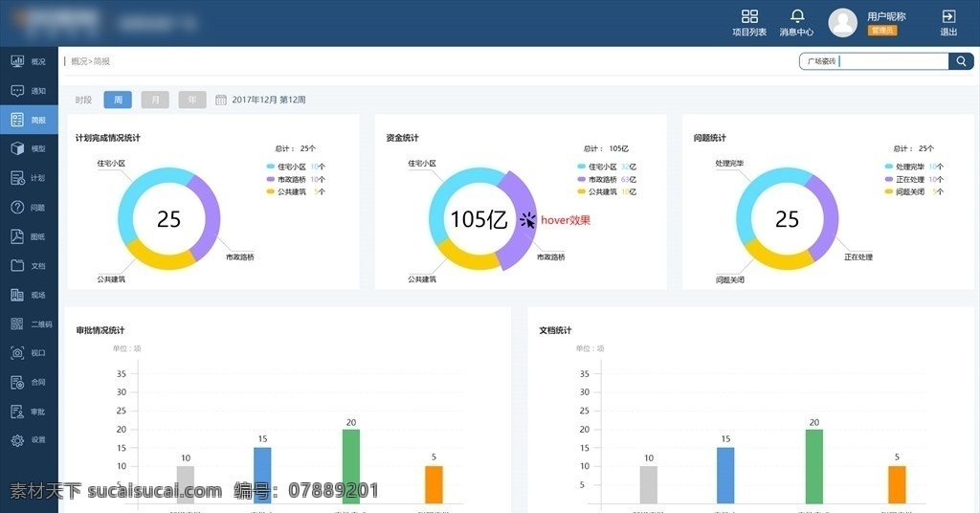
Task: Open the 模型 model cube icon
Action: coord(17,148)
